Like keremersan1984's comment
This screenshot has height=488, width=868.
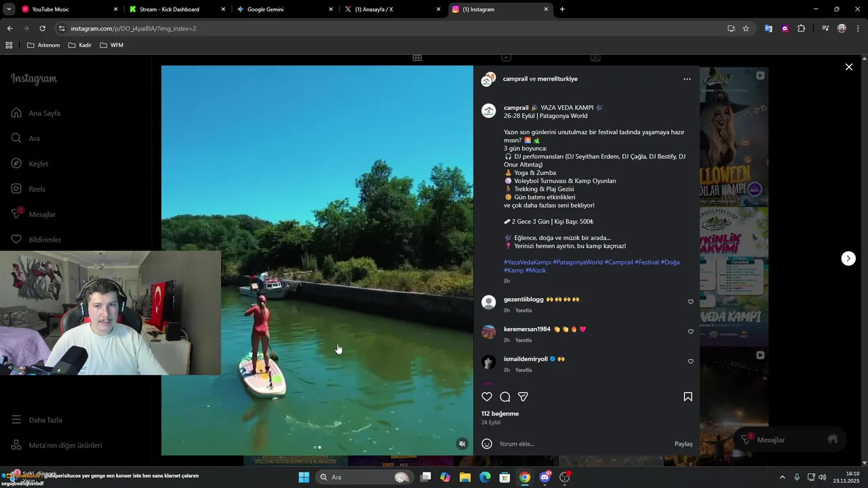point(691,332)
